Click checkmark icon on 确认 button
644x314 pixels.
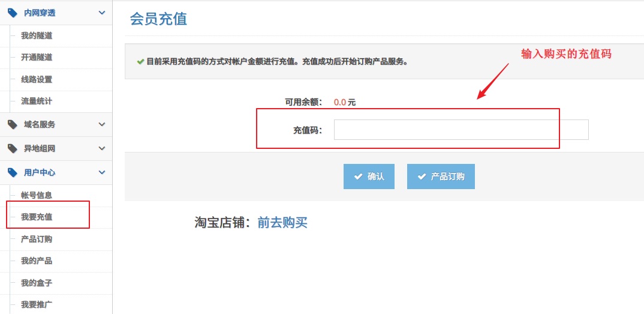358,177
